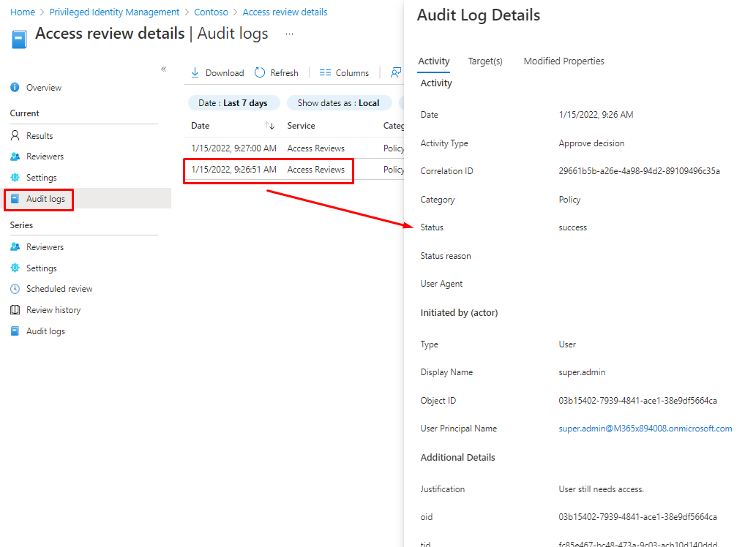Click the more options ellipsis by title

coord(289,34)
